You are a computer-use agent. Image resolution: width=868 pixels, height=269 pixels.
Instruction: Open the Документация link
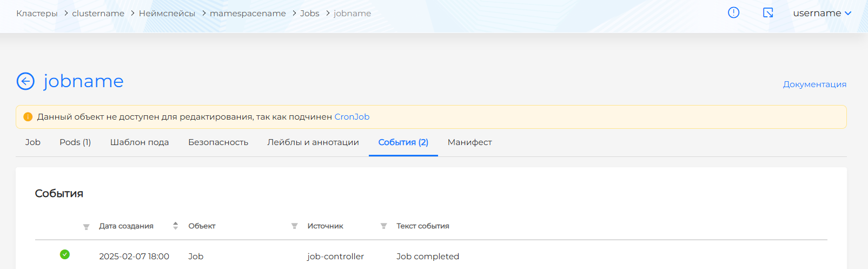[814, 84]
